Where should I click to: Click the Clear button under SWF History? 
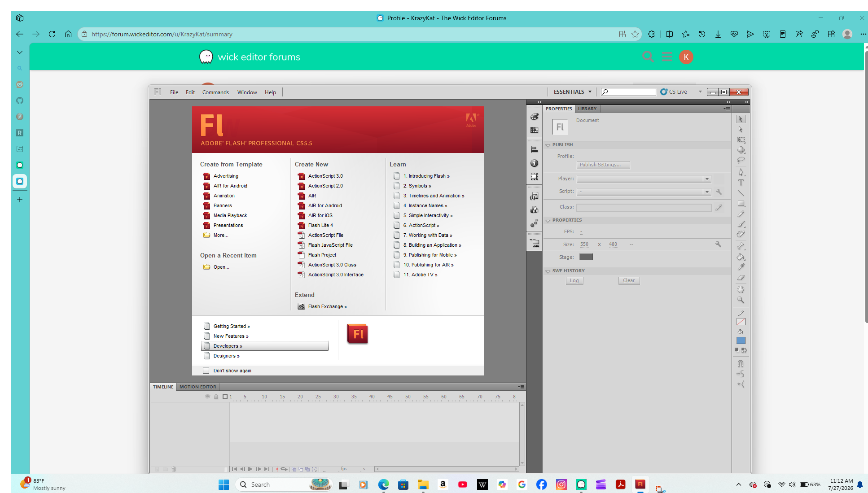pyautogui.click(x=629, y=281)
